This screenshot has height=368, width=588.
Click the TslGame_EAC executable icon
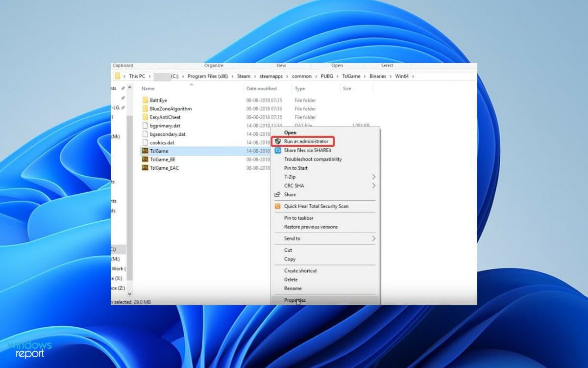coord(144,167)
